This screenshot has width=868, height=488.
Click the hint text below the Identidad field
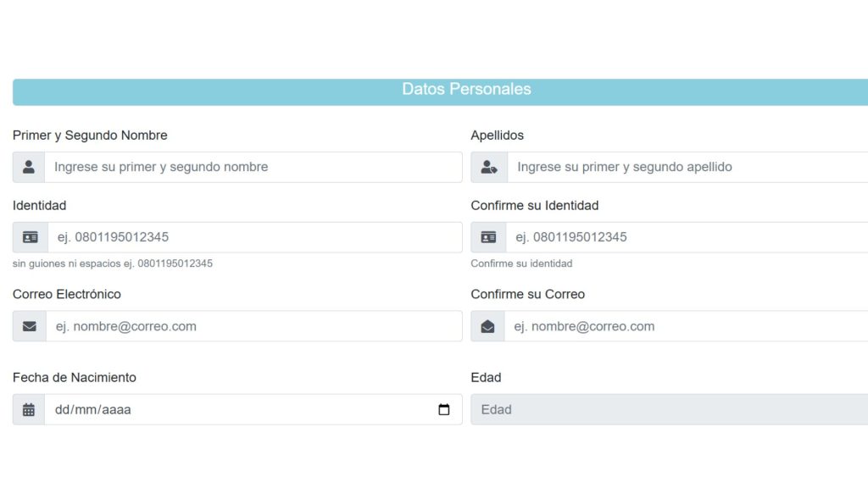pyautogui.click(x=113, y=263)
